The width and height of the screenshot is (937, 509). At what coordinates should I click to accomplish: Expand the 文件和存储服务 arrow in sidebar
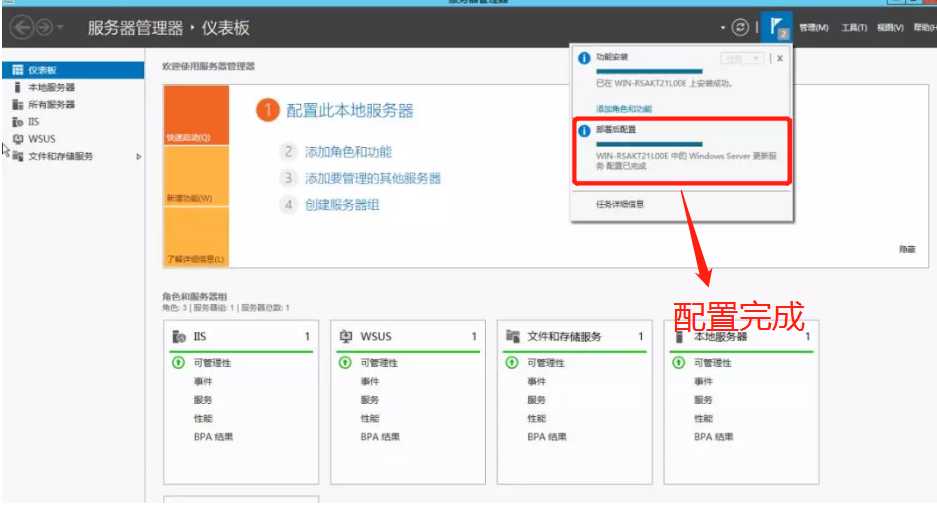pos(139,157)
